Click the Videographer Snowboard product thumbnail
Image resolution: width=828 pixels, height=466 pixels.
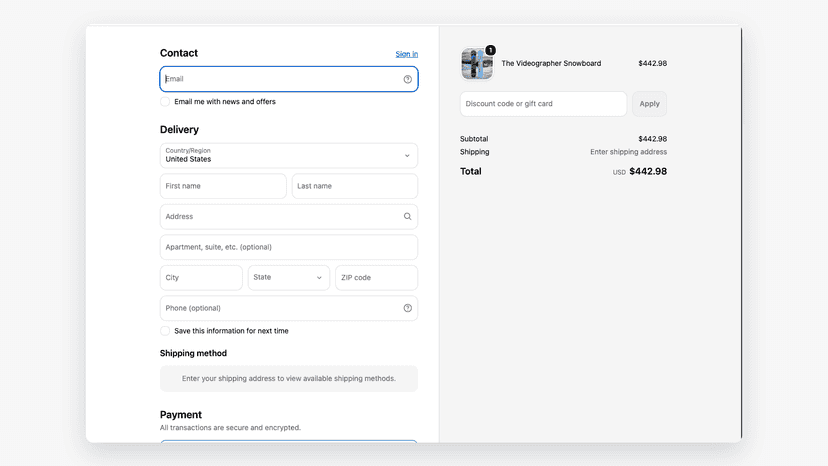tap(477, 63)
